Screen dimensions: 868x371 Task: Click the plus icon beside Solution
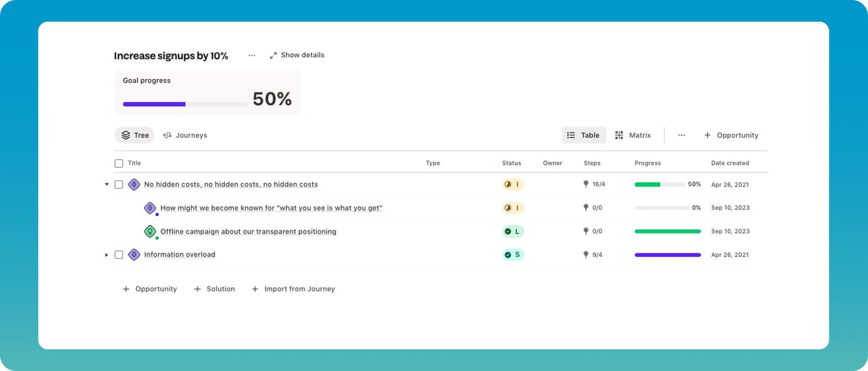197,289
